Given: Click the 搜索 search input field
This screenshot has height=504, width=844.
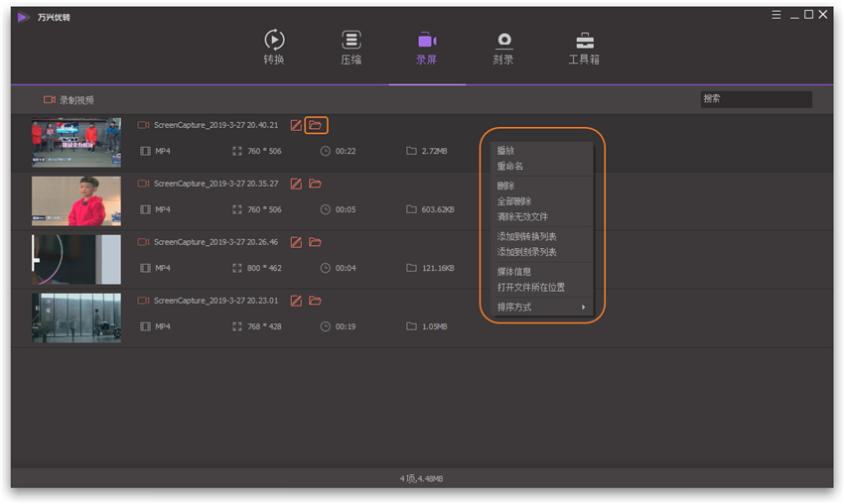Looking at the screenshot, I should click(x=755, y=99).
